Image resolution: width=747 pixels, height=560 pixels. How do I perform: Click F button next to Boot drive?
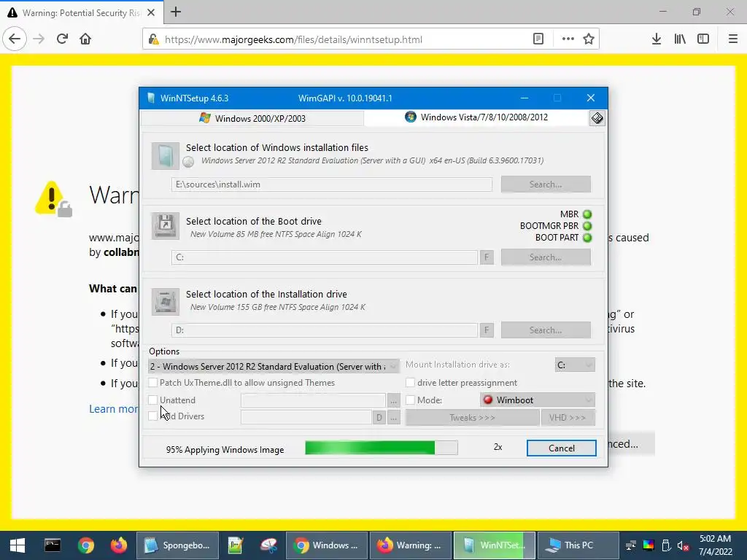point(487,257)
